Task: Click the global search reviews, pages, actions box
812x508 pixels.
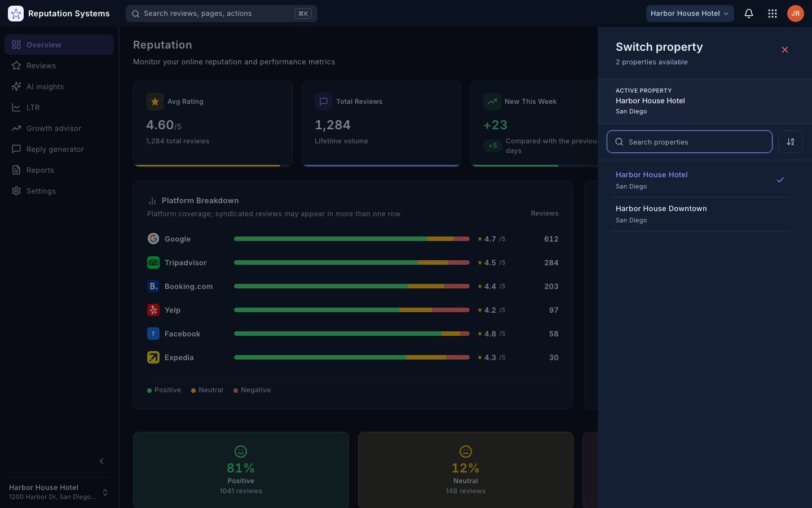Action: [222, 14]
